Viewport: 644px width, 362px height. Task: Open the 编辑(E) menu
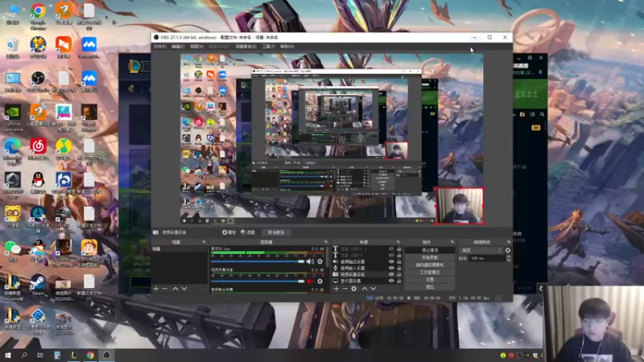pos(178,47)
